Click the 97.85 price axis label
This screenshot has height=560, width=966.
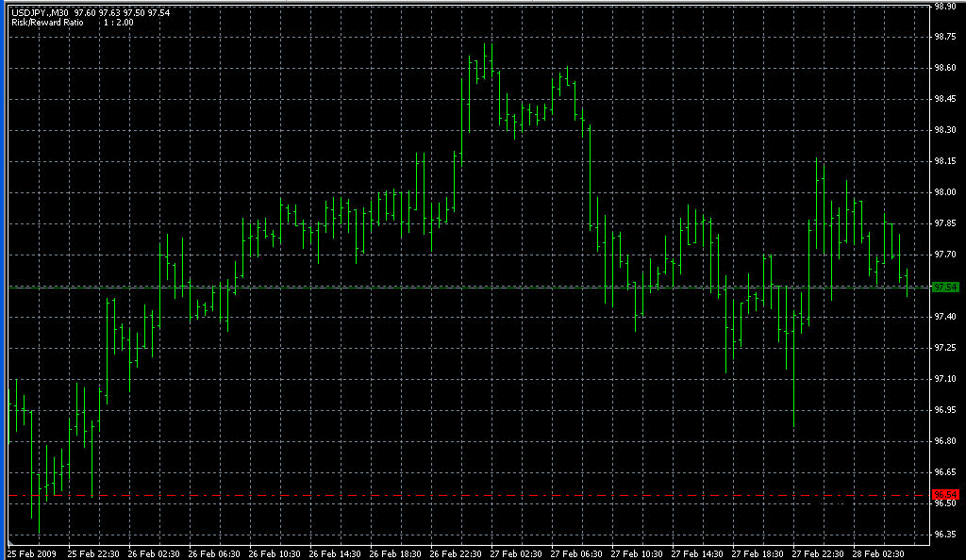coord(945,223)
